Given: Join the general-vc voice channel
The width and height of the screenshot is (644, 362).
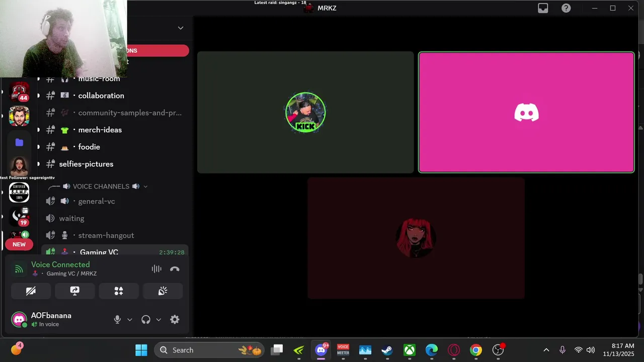Looking at the screenshot, I should coord(97,201).
